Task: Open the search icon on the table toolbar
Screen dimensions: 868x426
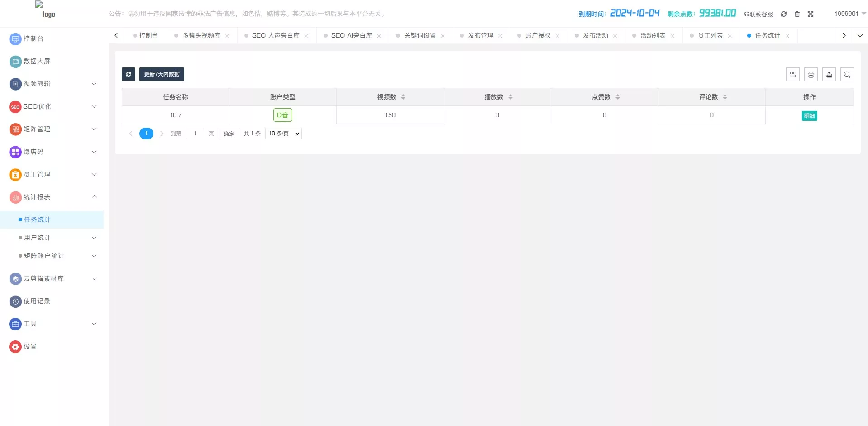Action: (847, 74)
